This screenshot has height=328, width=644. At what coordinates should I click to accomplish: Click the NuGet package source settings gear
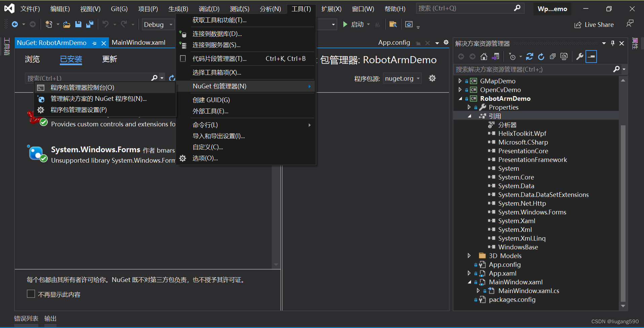[x=432, y=78]
